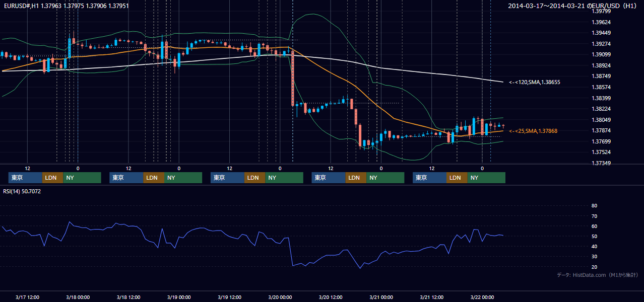644x302 pixels.
Task: Click price axis value 1.38924
Action: 601,65
